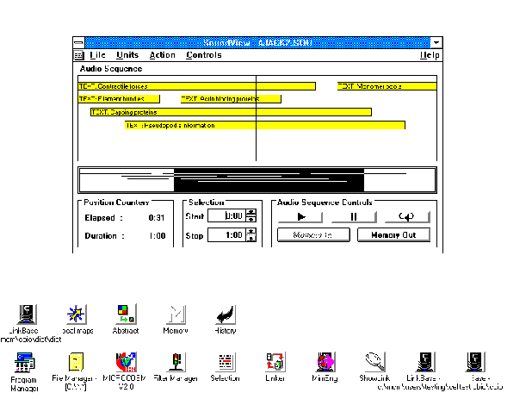Launch the History program icon
The width and height of the screenshot is (532, 399).
click(x=225, y=313)
